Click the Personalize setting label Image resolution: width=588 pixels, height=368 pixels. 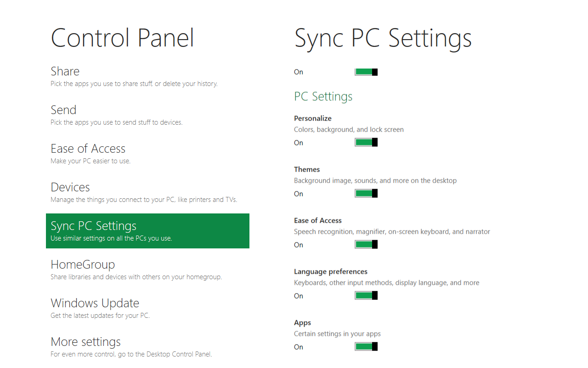(x=313, y=118)
